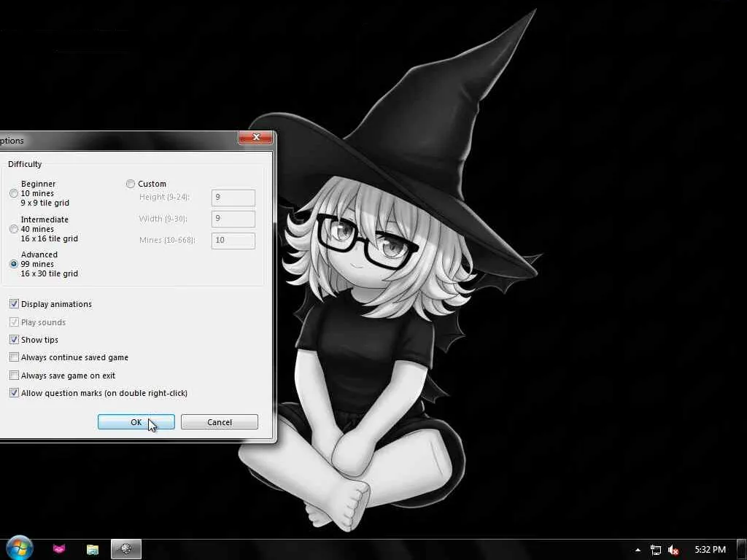Screen dimensions: 747x560
Task: Enable Always continue saved game
Action: pyautogui.click(x=15, y=357)
